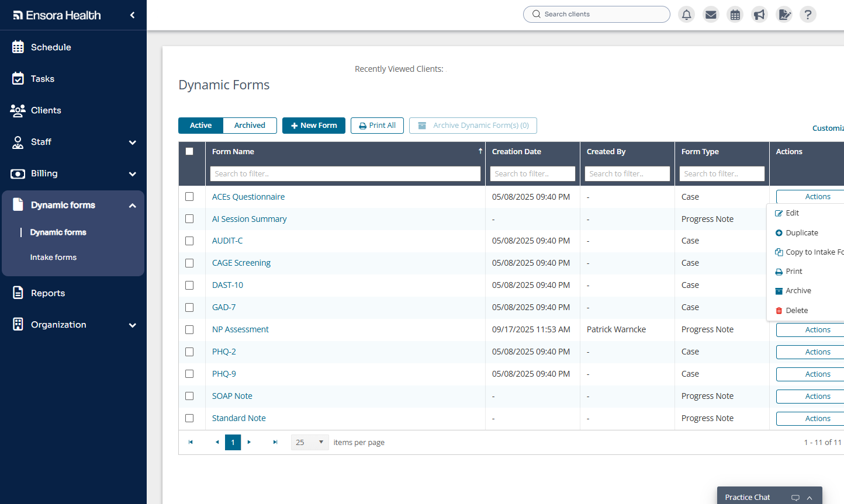Open the announcements megaphone icon
Screen dimensions: 844x504
point(759,15)
